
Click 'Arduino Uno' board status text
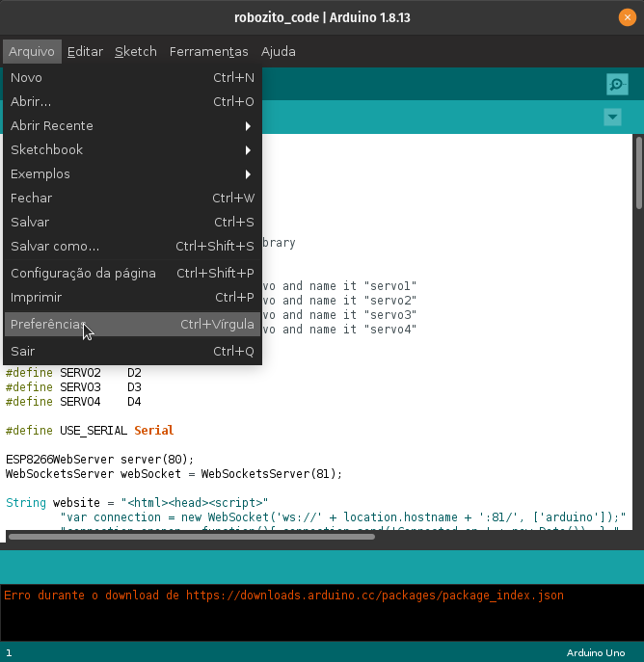point(596,652)
